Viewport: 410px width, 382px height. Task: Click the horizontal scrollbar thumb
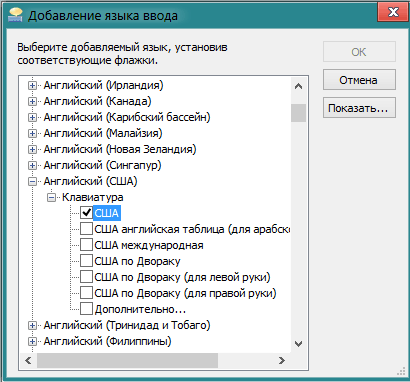click(x=127, y=360)
